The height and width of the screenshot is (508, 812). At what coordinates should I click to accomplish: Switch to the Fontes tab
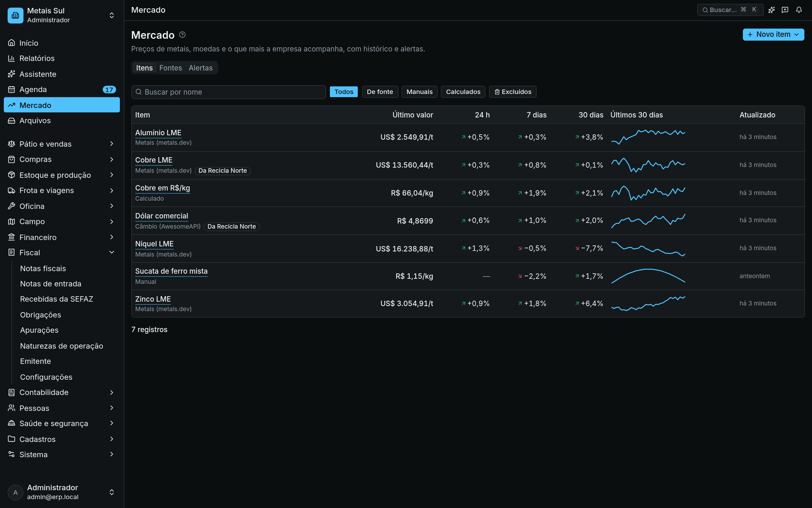pyautogui.click(x=170, y=68)
